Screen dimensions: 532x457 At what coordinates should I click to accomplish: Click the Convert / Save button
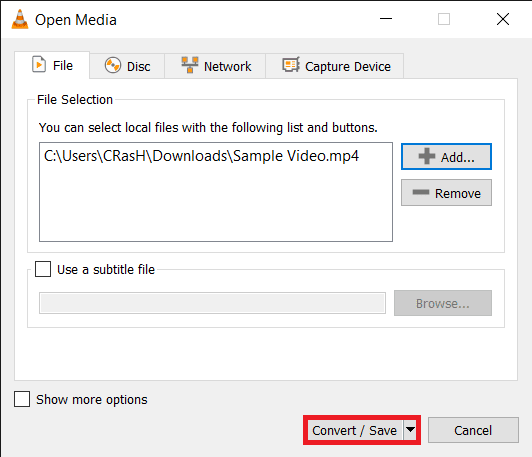[x=355, y=430]
